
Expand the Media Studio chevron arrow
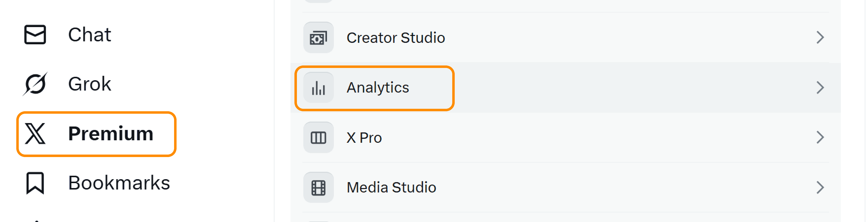coord(820,187)
